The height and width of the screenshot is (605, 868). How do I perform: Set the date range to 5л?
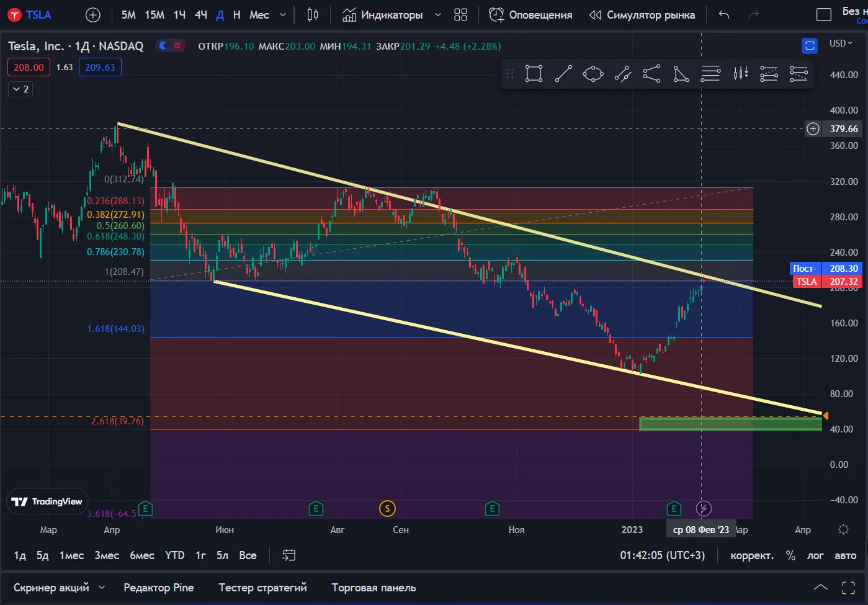pyautogui.click(x=222, y=555)
